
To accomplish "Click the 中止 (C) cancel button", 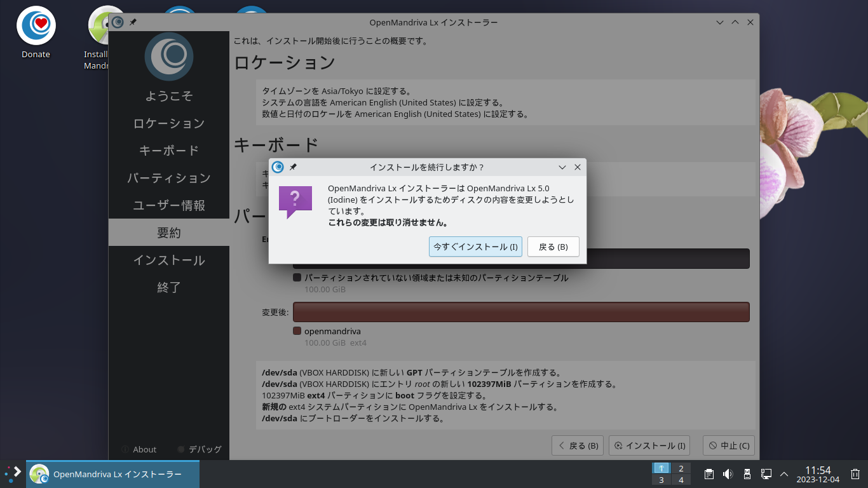I will (728, 445).
